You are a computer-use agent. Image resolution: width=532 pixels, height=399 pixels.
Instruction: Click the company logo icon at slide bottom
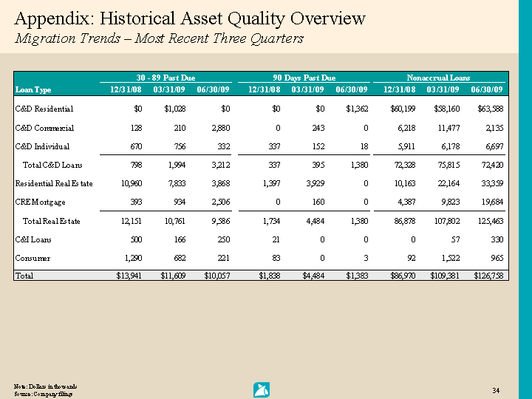point(261,389)
